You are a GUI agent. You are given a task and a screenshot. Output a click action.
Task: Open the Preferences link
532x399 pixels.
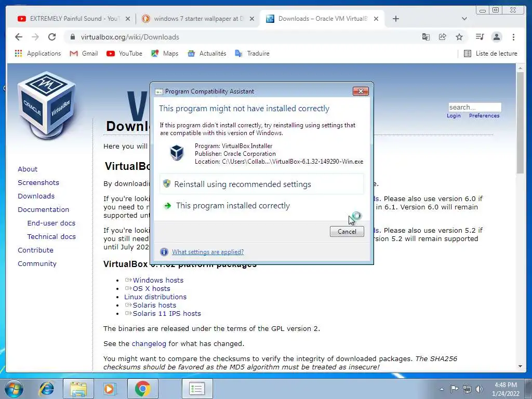pyautogui.click(x=484, y=116)
